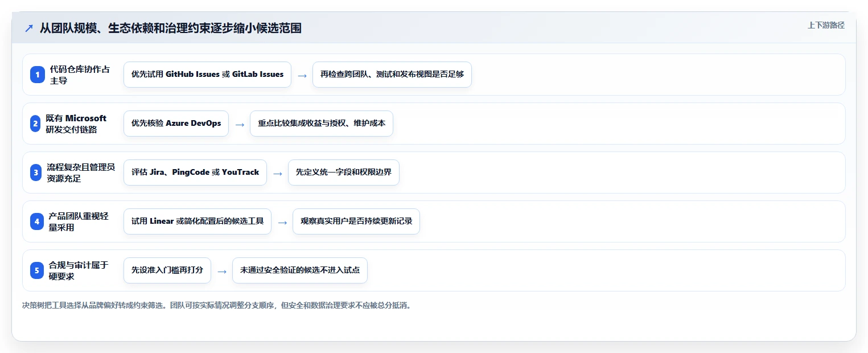Click the 代码仓库协作占主导 row label
This screenshot has height=353, width=868.
(x=80, y=75)
